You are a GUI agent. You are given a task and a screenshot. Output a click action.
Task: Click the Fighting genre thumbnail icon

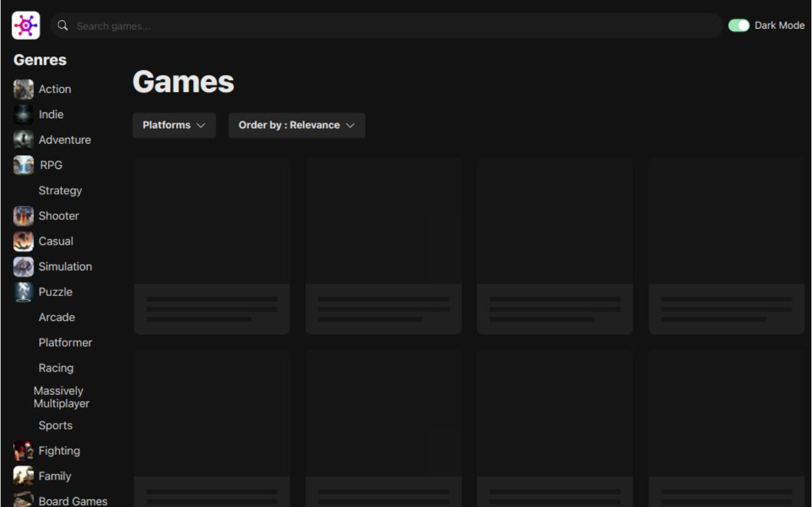click(x=24, y=451)
